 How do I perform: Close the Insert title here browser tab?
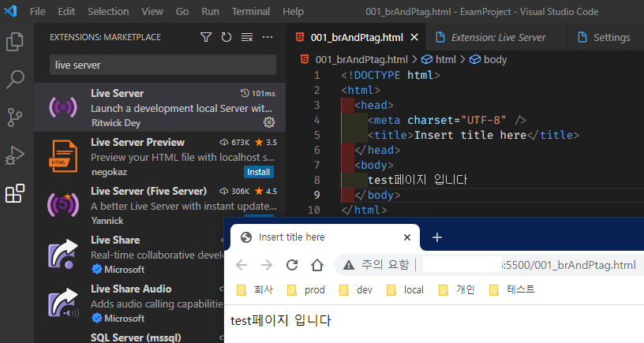(x=407, y=237)
